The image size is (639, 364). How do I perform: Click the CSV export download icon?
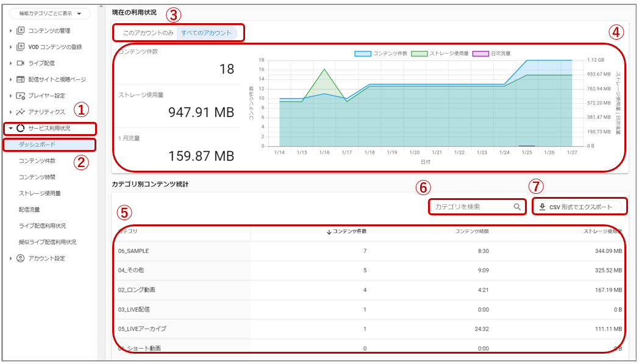(x=543, y=206)
